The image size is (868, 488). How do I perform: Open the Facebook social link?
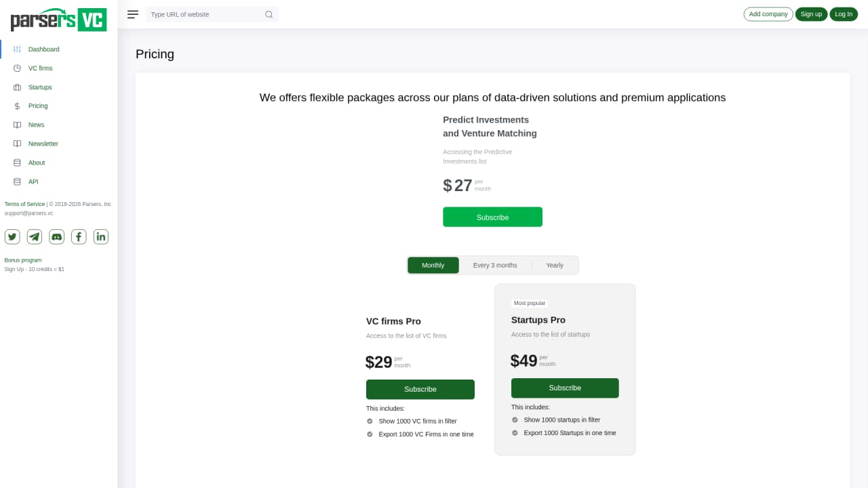pyautogui.click(x=79, y=237)
